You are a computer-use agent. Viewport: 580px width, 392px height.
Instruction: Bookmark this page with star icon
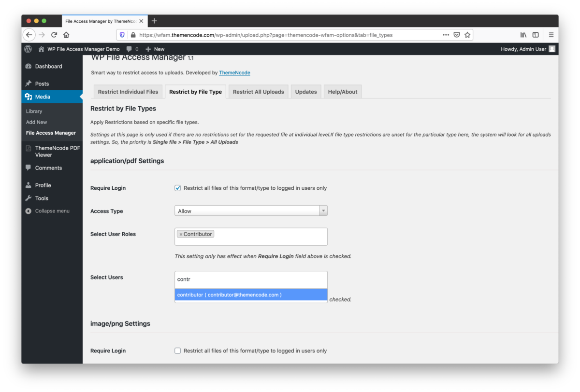tap(467, 35)
